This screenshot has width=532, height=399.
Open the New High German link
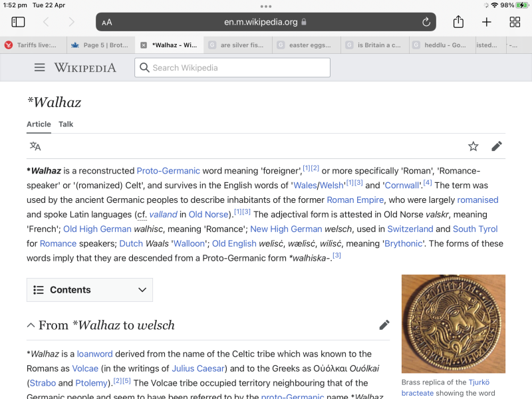click(286, 229)
